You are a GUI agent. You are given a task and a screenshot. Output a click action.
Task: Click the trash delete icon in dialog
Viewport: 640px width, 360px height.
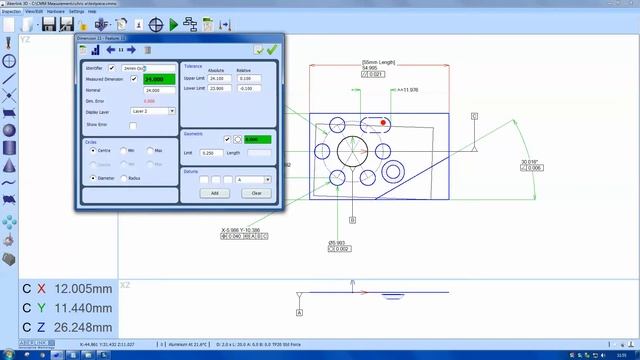[x=148, y=50]
